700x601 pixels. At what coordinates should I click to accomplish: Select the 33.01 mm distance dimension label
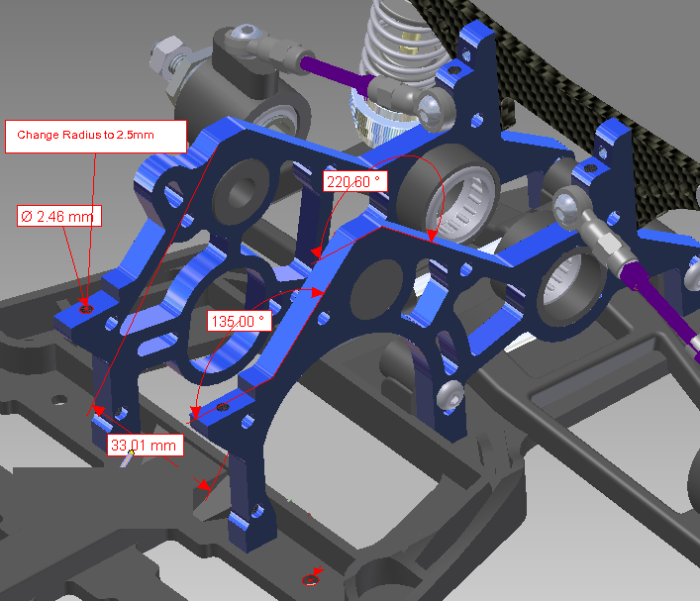point(146,446)
